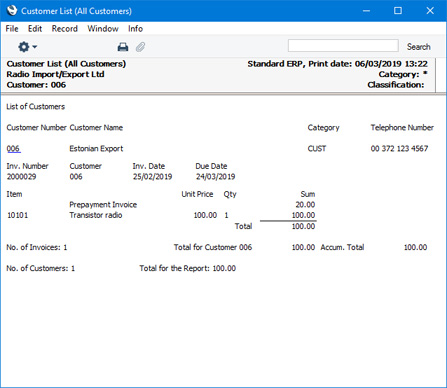Viewport: 447px width, 388px height.
Task: Click the Telephone Number column header
Action: click(402, 128)
